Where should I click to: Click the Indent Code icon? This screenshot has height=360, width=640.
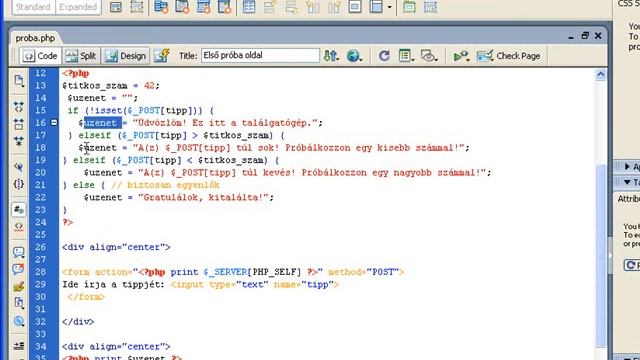tap(19, 346)
